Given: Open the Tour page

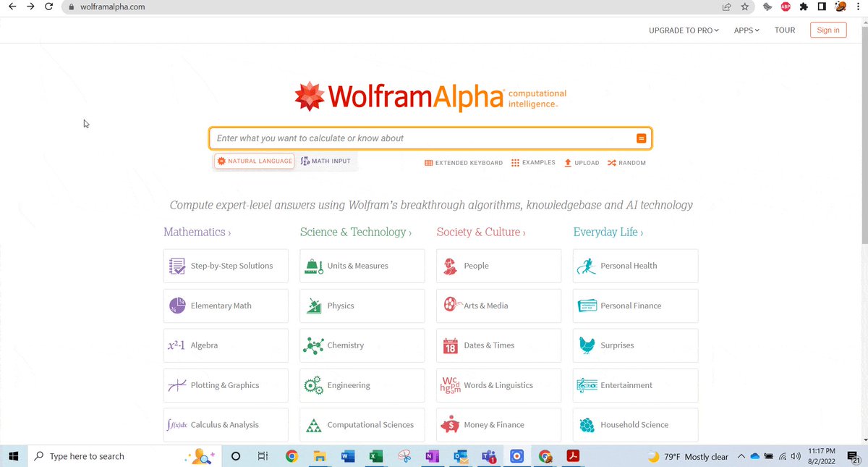Looking at the screenshot, I should pyautogui.click(x=785, y=30).
